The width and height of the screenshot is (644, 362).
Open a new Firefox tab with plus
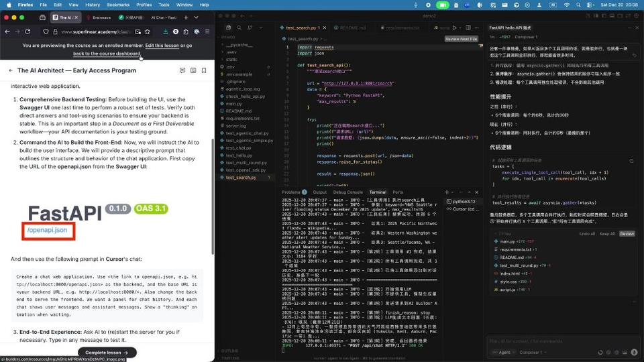click(x=186, y=17)
